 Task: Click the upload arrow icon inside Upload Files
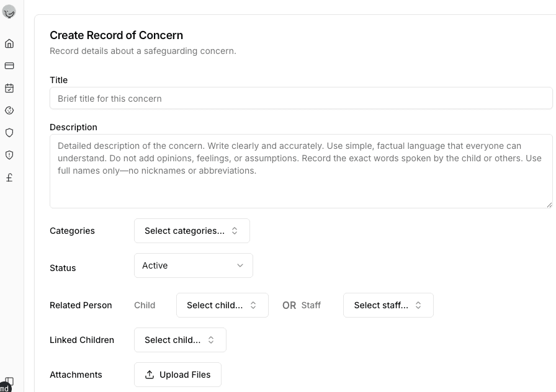click(x=150, y=375)
